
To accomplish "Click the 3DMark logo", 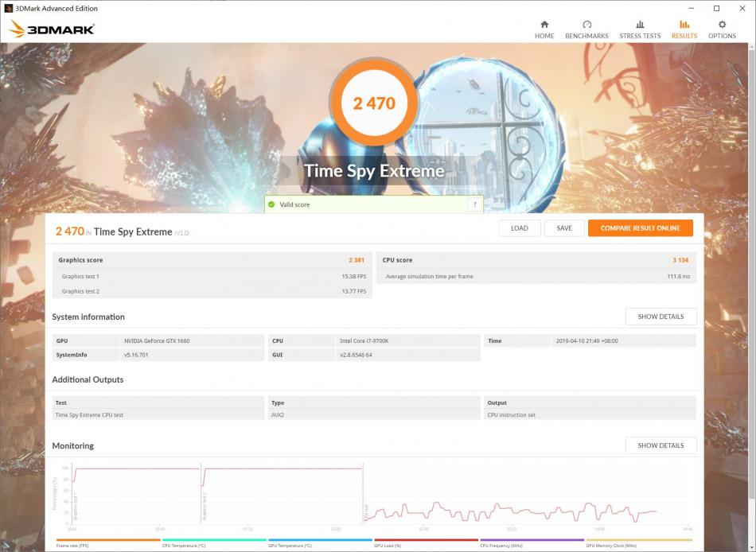I will point(52,29).
